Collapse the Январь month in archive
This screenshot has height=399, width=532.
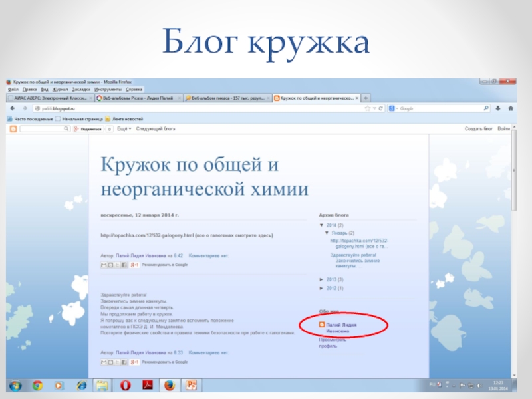(327, 233)
